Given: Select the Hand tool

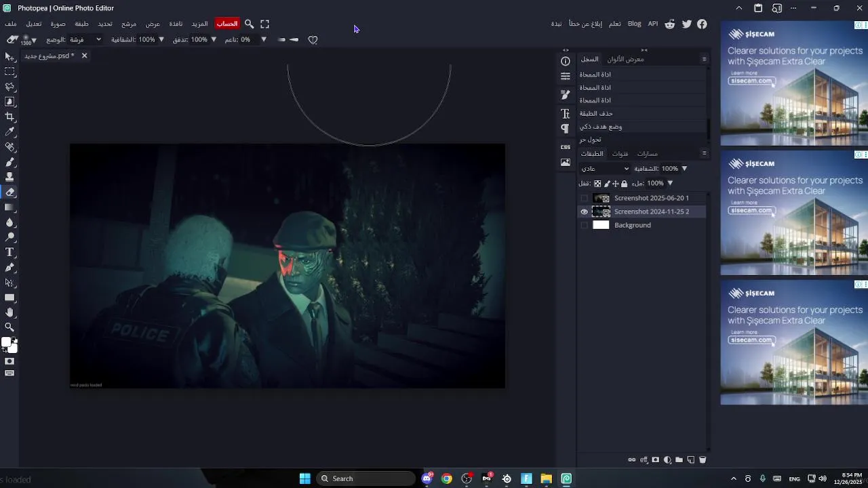Looking at the screenshot, I should click(x=9, y=312).
